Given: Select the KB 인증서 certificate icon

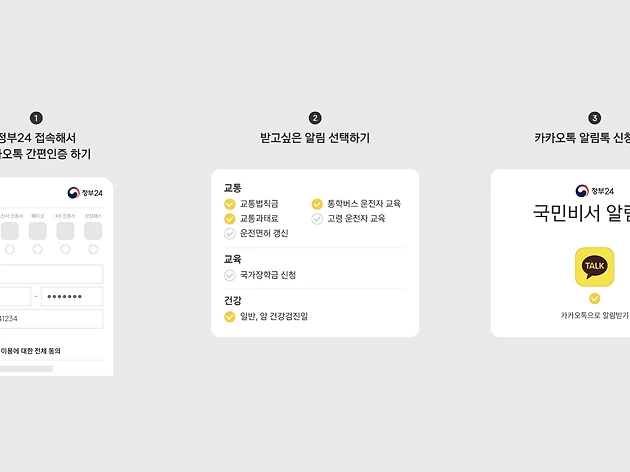Looking at the screenshot, I should (x=65, y=231).
